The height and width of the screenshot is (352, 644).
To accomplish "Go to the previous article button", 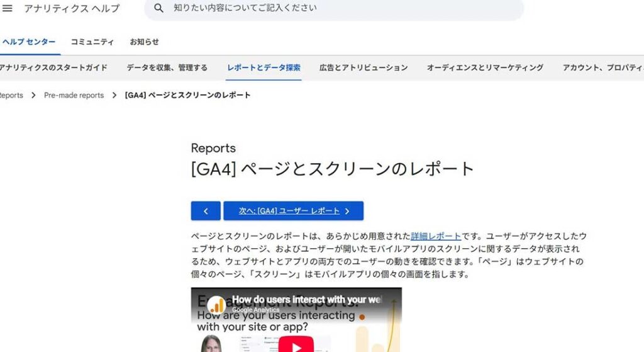I will click(206, 211).
